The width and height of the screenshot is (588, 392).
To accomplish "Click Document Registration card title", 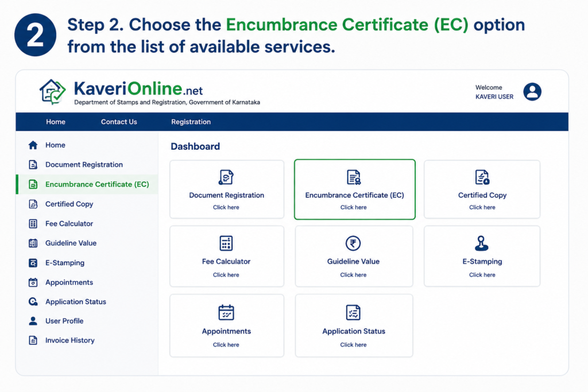I will (x=226, y=195).
